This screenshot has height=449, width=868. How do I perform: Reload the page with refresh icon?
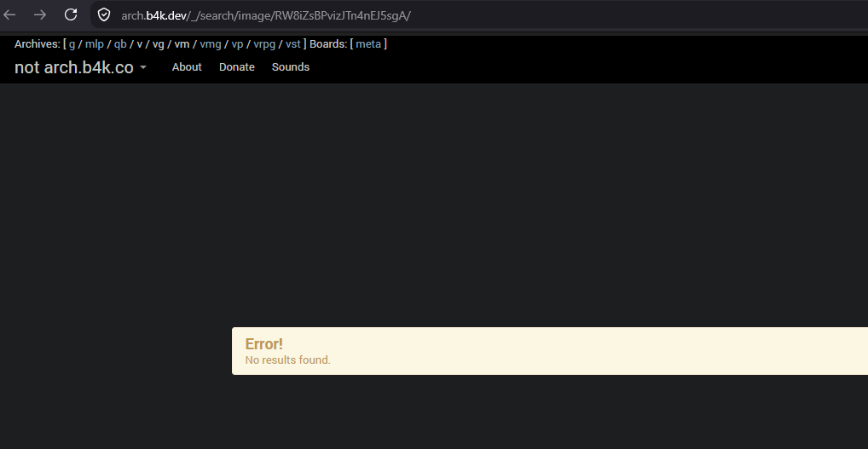[x=70, y=15]
